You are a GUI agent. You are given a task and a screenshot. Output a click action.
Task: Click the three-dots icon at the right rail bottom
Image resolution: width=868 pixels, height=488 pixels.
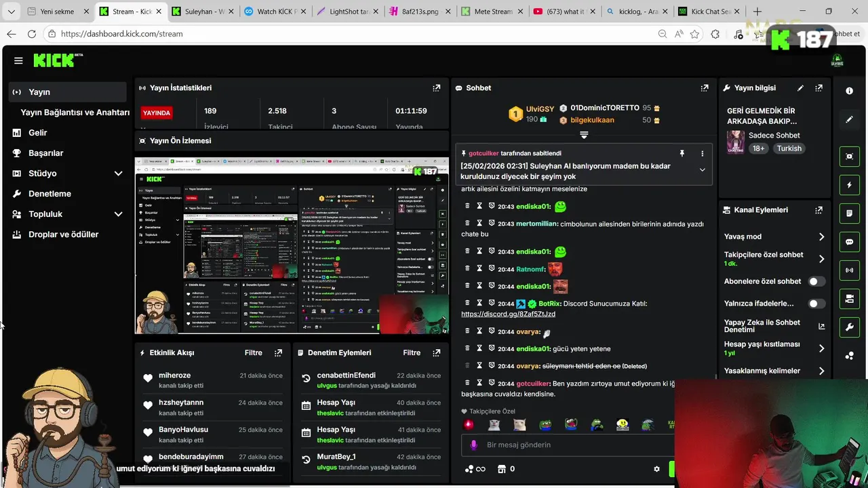click(849, 356)
